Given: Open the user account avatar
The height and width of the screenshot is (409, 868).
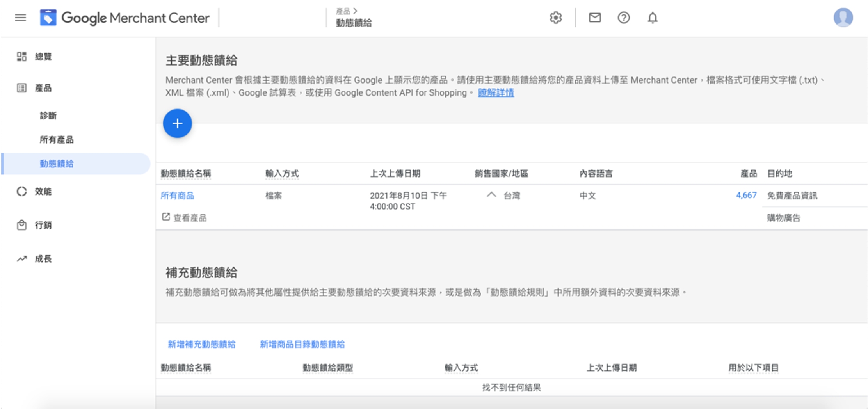Looking at the screenshot, I should [x=843, y=18].
